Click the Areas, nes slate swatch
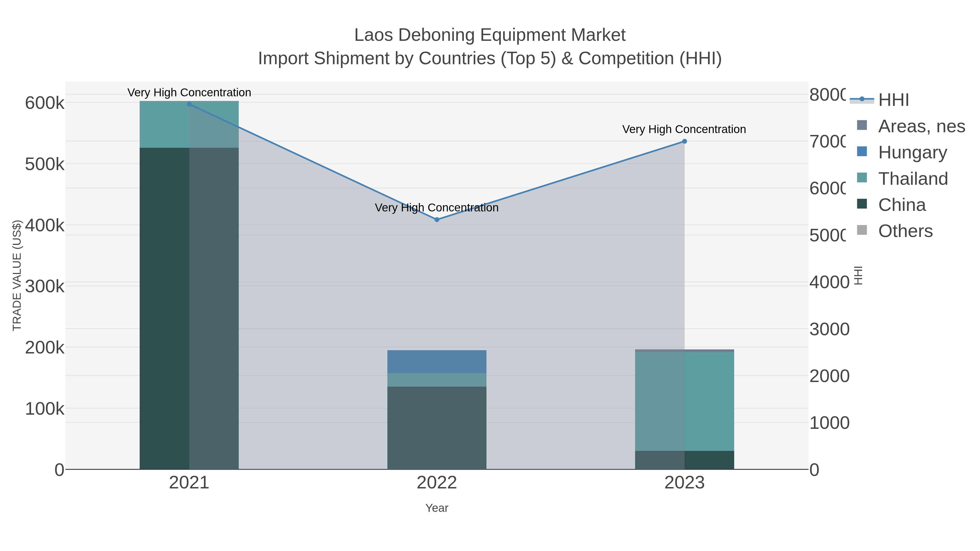Screen dimensions: 980x551 click(862, 125)
